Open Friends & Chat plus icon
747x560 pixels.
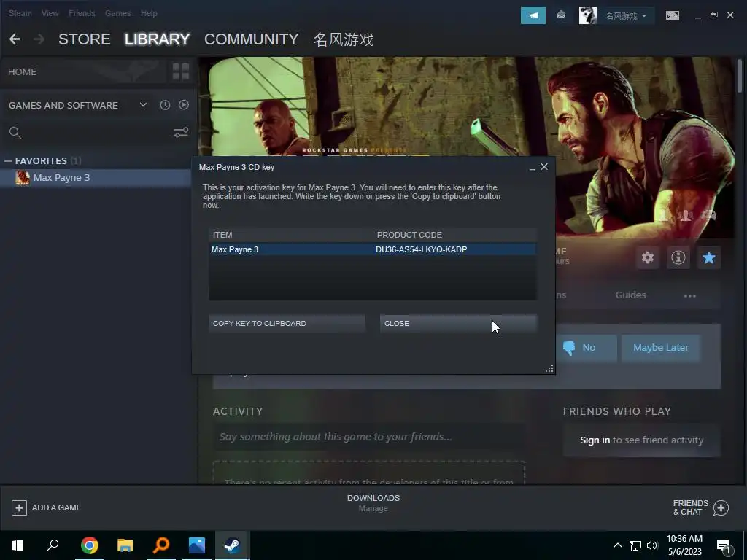(721, 507)
